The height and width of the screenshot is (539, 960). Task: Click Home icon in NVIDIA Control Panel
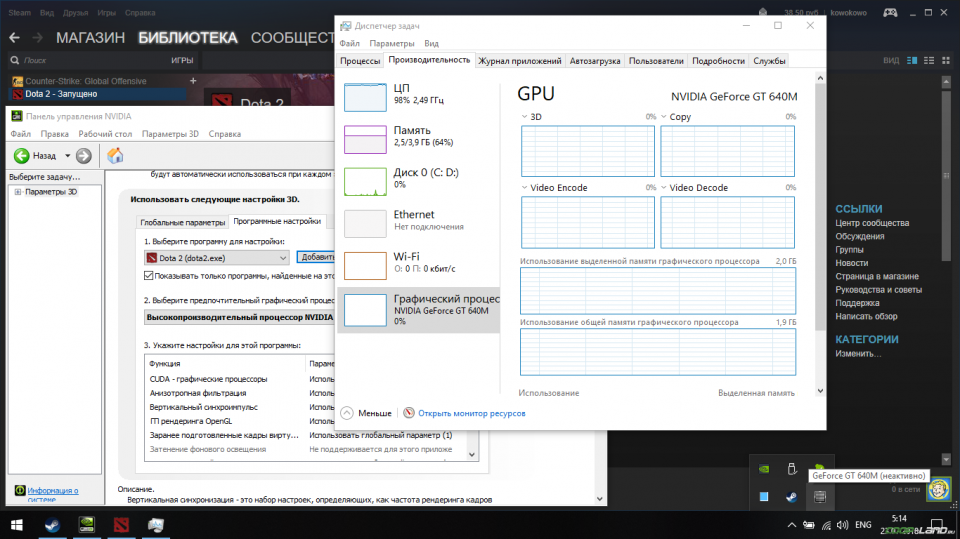point(115,156)
